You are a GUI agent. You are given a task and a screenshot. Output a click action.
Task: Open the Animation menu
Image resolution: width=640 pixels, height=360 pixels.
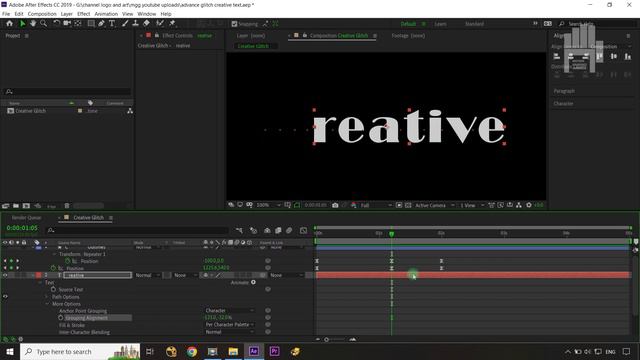click(106, 14)
